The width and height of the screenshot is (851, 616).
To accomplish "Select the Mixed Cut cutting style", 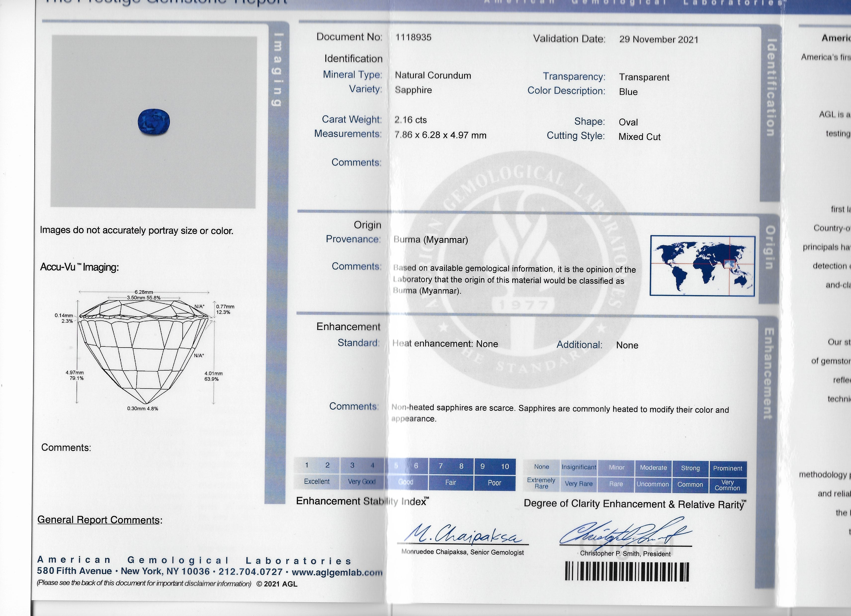I will click(x=639, y=137).
